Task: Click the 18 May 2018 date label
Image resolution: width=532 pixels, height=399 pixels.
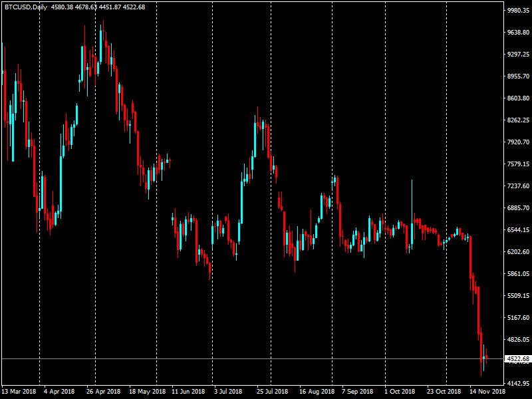Action: [147, 392]
